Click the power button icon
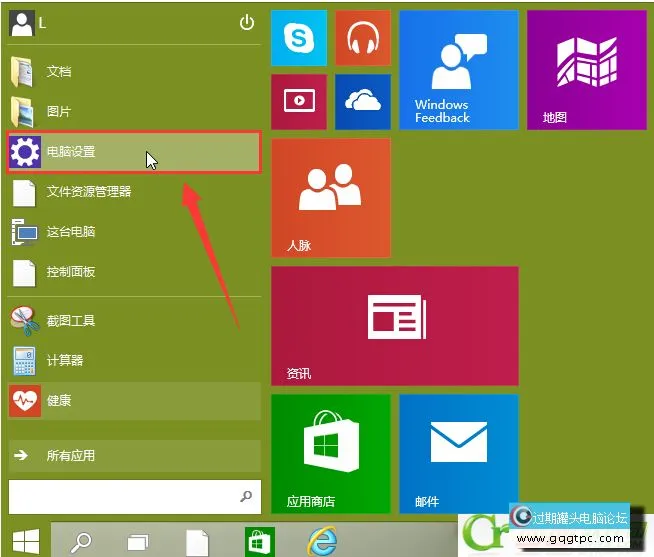Screen dimensions: 654x557 (247, 22)
